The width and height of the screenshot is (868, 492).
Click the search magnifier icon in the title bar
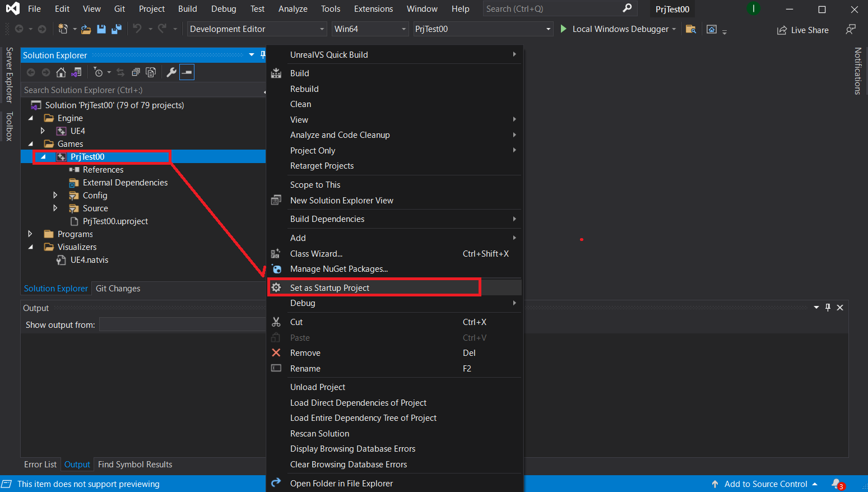point(627,8)
